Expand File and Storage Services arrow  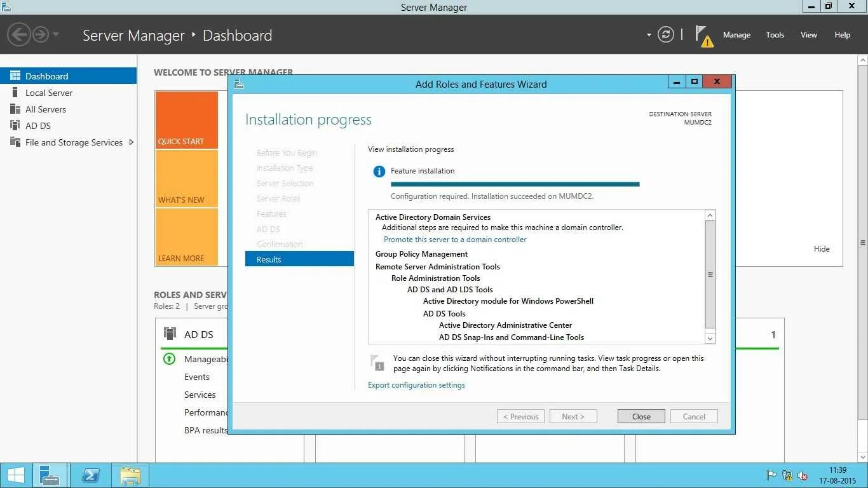pyautogui.click(x=131, y=142)
